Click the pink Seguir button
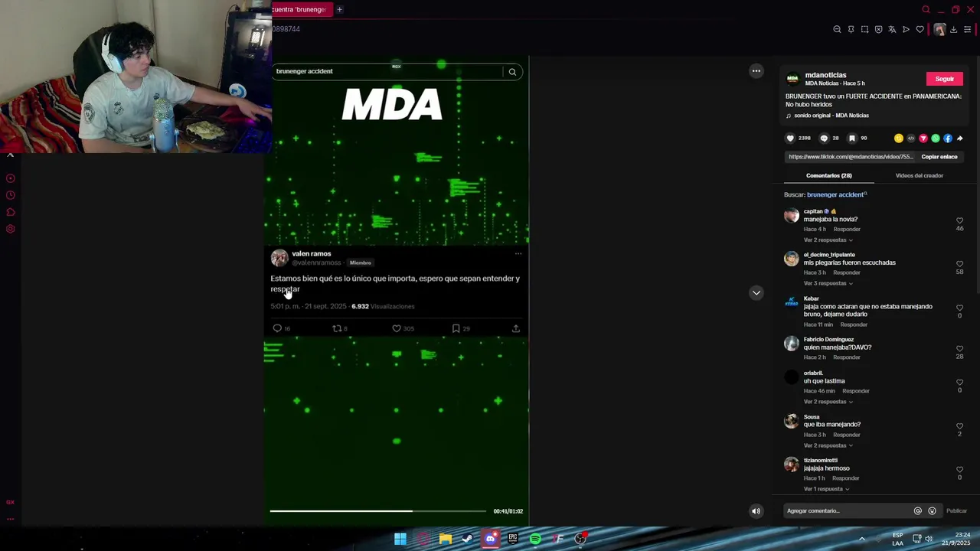This screenshot has height=551, width=980. pos(944,79)
